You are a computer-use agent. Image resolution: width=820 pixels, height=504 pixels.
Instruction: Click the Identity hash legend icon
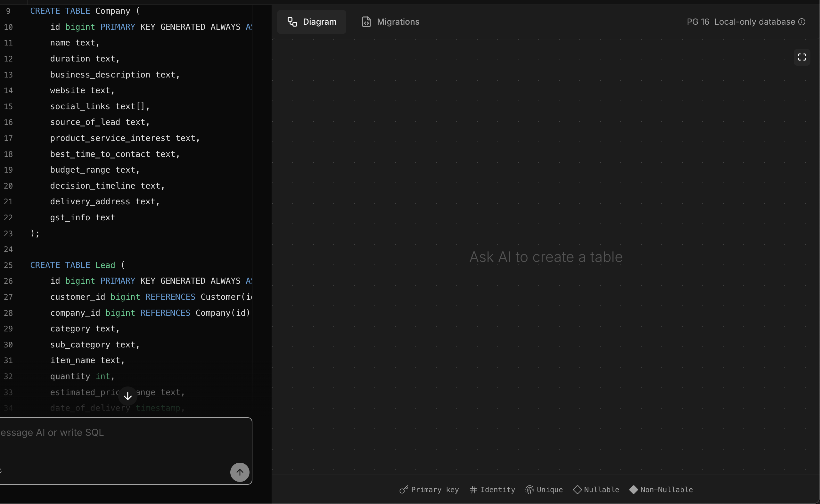(x=474, y=490)
